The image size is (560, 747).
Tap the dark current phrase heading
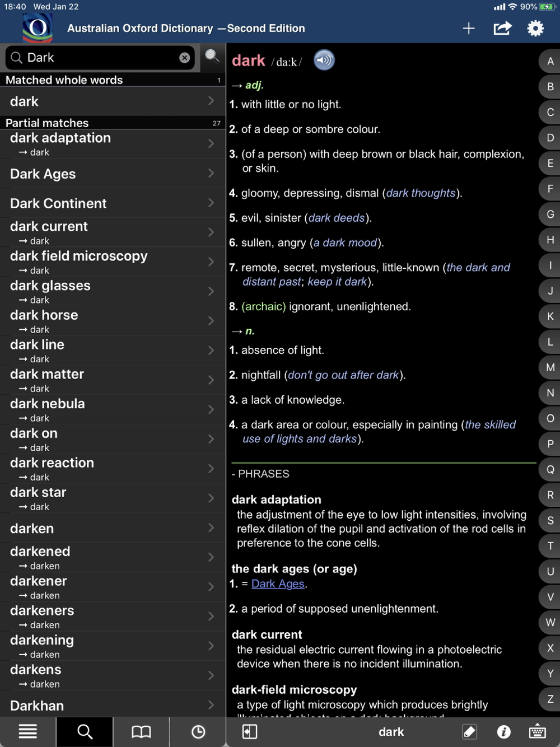pos(267,634)
